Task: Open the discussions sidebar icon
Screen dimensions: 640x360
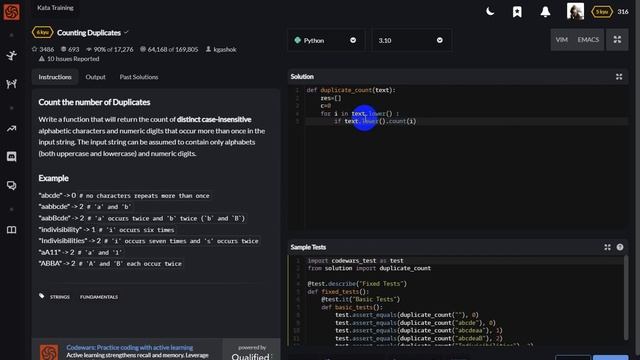Action: pyautogui.click(x=11, y=185)
